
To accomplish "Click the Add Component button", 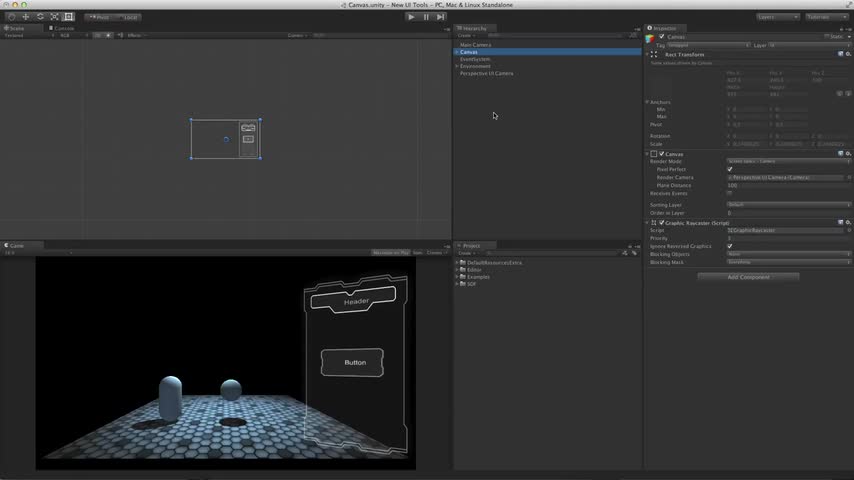I will tap(748, 277).
